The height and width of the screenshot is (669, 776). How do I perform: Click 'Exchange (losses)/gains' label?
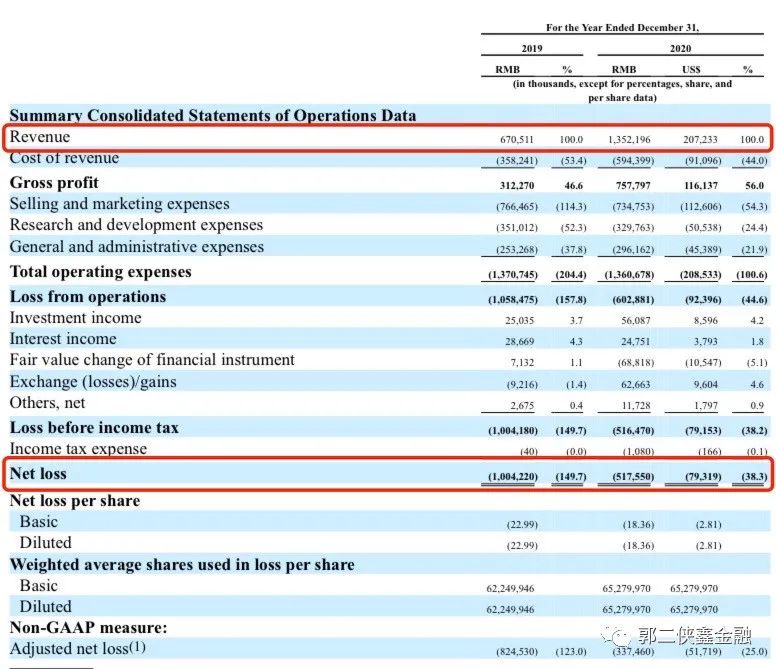pos(93,382)
